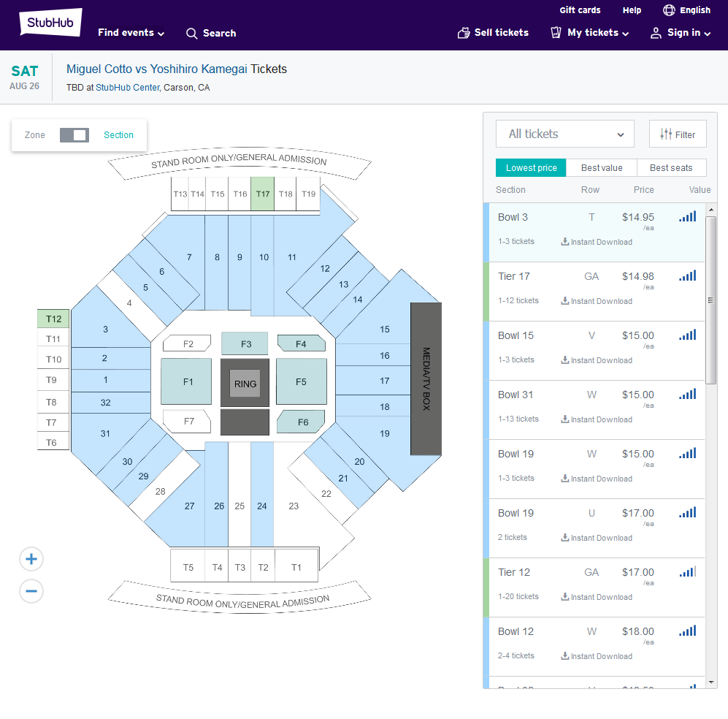This screenshot has height=719, width=728.
Task: Open the Help menu item
Action: tap(632, 10)
